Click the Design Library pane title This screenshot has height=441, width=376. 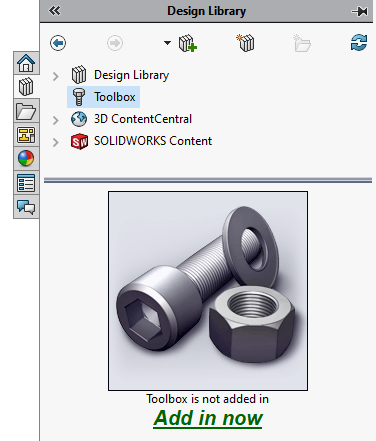click(207, 11)
